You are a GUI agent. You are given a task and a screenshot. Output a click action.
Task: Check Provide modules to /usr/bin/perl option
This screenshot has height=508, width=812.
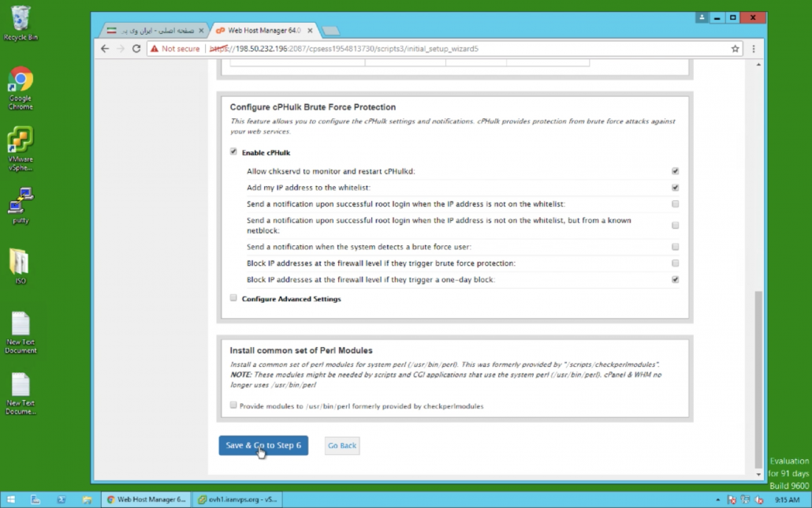click(x=233, y=405)
